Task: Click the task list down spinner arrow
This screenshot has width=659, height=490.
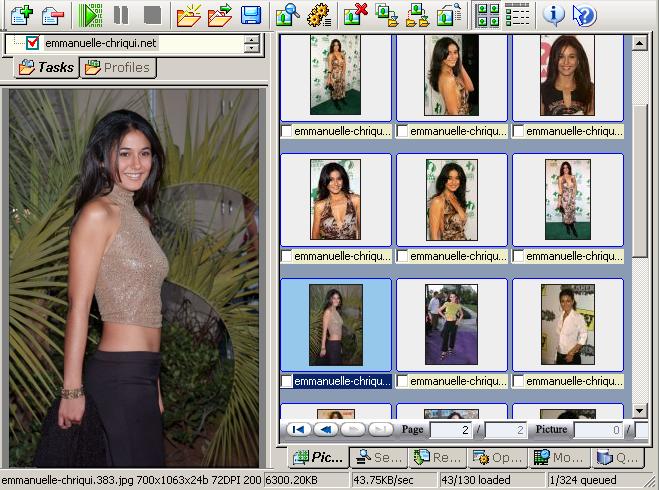Action: click(251, 48)
